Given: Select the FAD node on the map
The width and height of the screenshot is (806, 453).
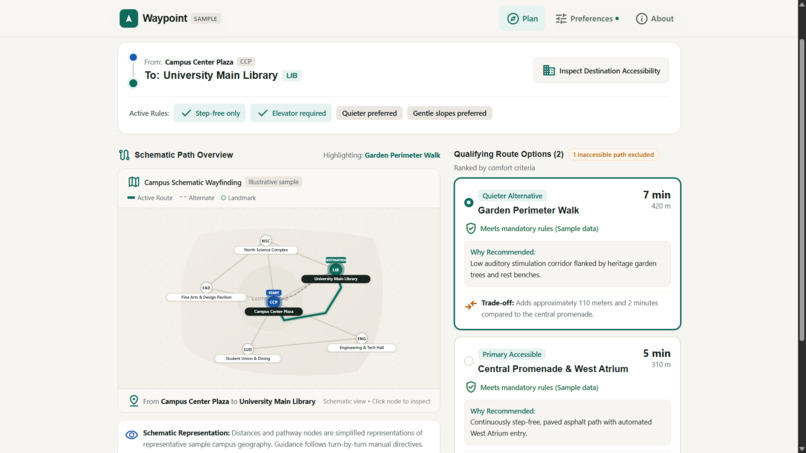Looking at the screenshot, I should click(206, 288).
